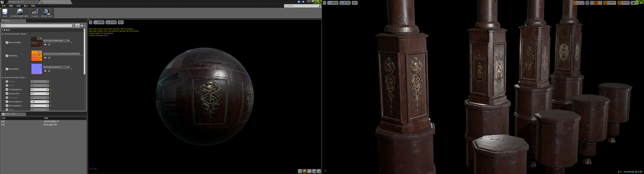Open scale snap 0.125 dropdown
644x174 pixels.
point(626,3)
